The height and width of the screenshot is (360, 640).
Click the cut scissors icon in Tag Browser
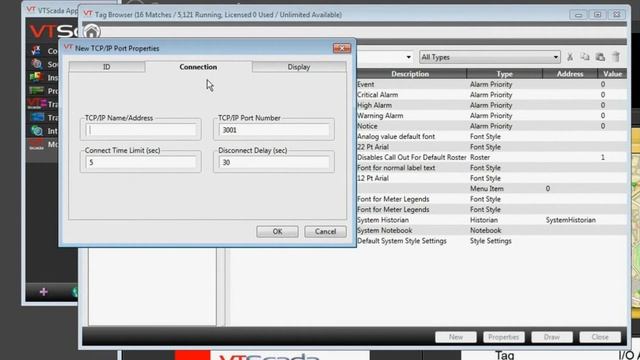pos(570,57)
